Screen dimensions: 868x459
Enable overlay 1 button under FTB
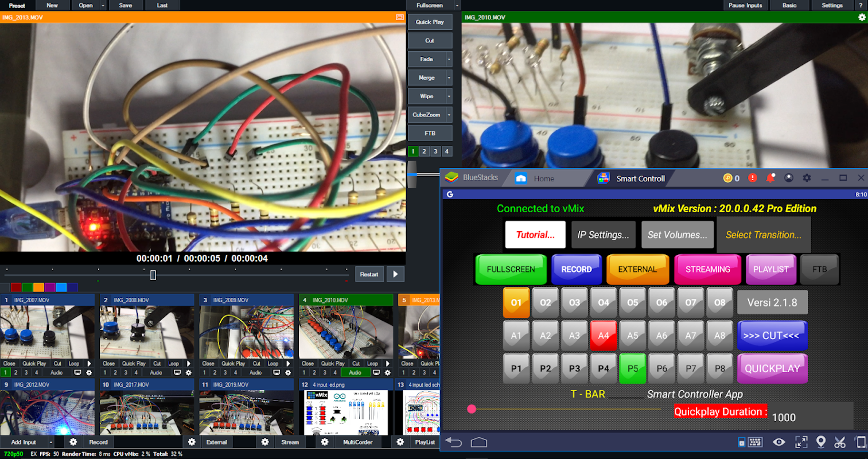click(x=413, y=151)
